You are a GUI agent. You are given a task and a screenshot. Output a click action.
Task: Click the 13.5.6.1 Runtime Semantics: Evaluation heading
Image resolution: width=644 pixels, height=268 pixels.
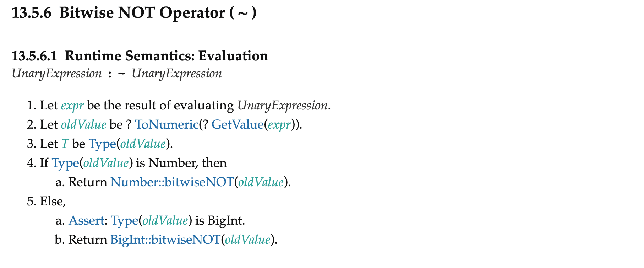140,56
